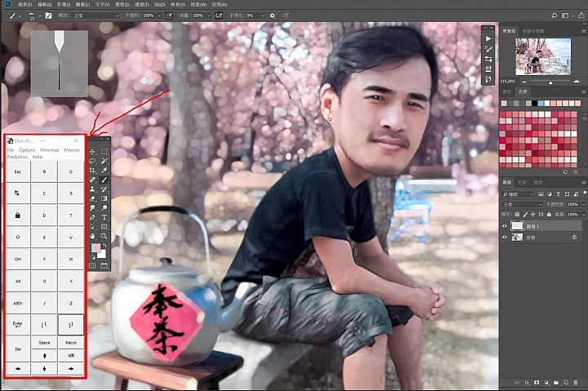
Task: Expand the flow percentage dropdown
Action: [209, 16]
